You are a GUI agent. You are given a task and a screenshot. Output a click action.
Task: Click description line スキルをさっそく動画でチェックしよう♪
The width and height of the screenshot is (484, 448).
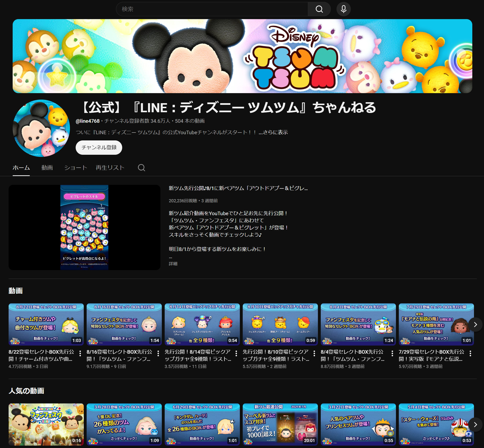[215, 235]
